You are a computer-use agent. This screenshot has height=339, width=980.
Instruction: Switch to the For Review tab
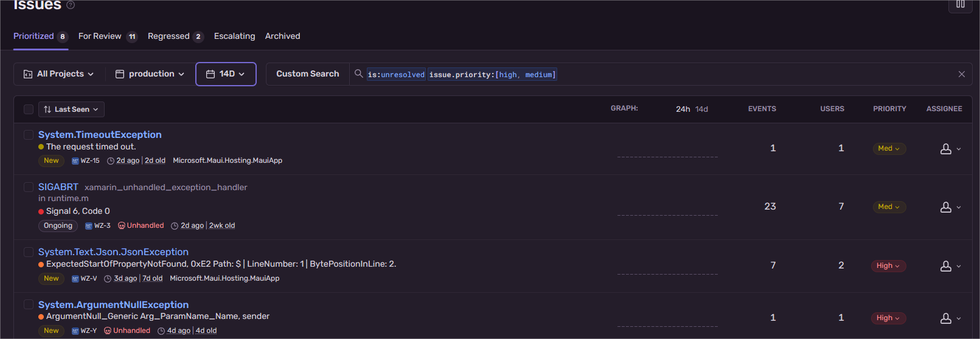[108, 36]
